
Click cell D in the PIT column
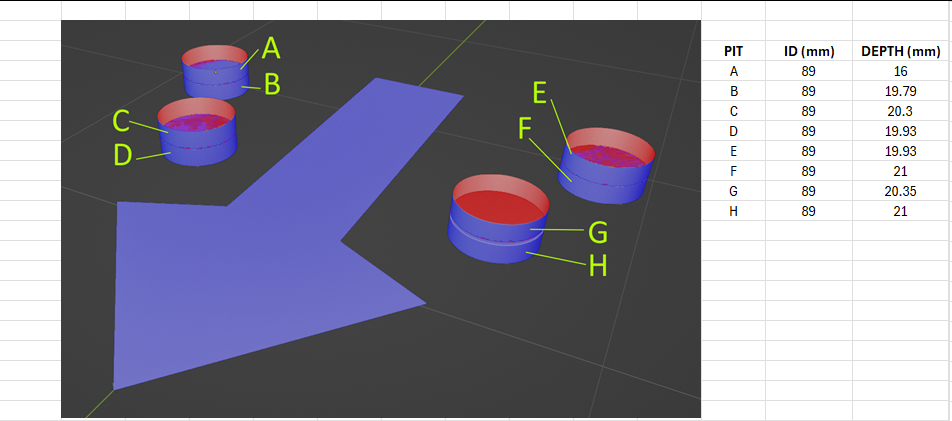733,131
